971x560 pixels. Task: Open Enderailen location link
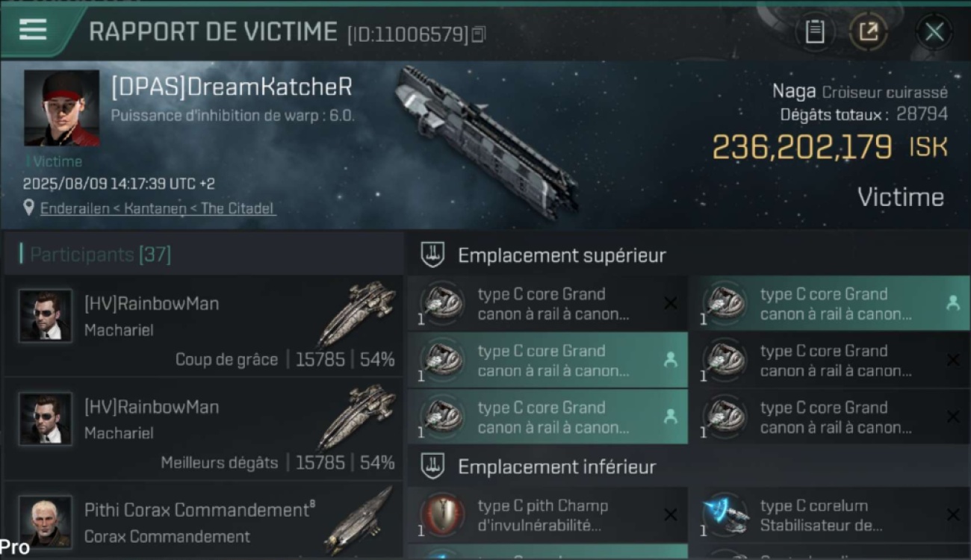coord(158,208)
